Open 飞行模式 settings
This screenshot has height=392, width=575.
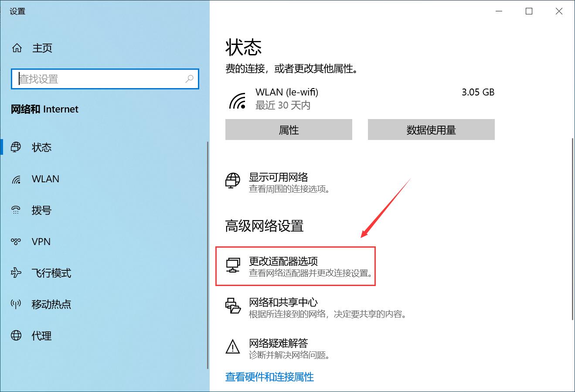(x=51, y=273)
